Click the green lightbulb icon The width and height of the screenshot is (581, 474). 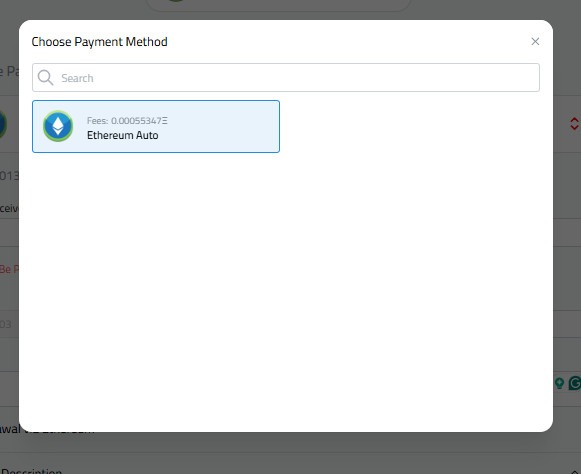(560, 383)
